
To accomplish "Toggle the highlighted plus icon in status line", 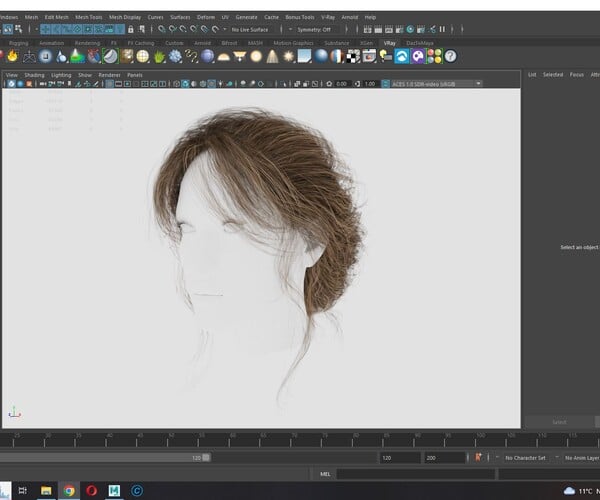I will click(x=46, y=29).
